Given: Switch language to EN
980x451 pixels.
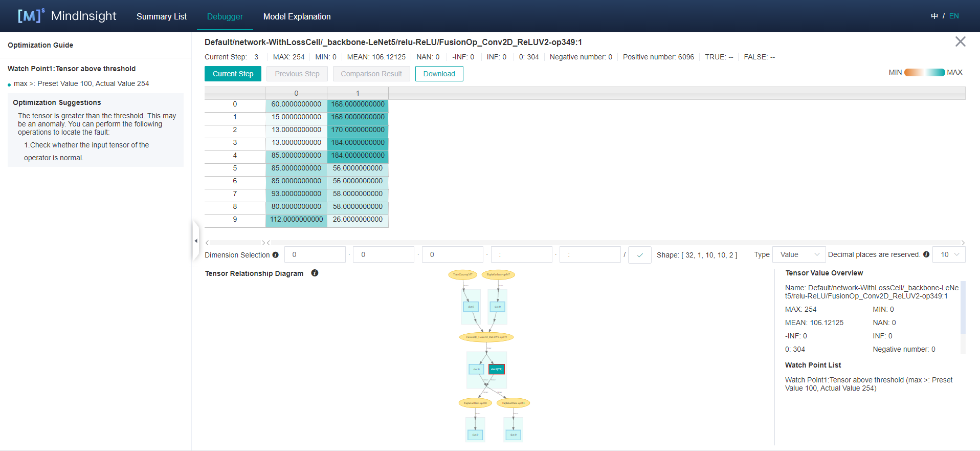Looking at the screenshot, I should tap(954, 16).
